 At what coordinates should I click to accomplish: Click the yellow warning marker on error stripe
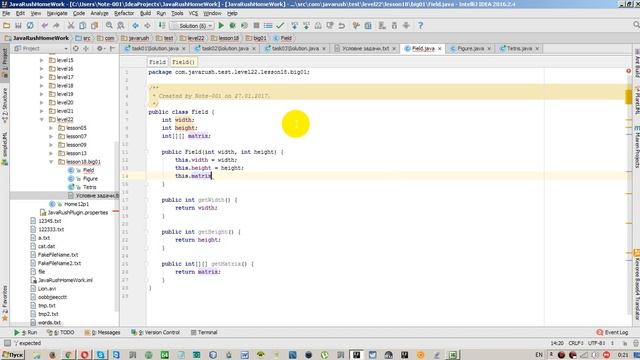(x=629, y=97)
